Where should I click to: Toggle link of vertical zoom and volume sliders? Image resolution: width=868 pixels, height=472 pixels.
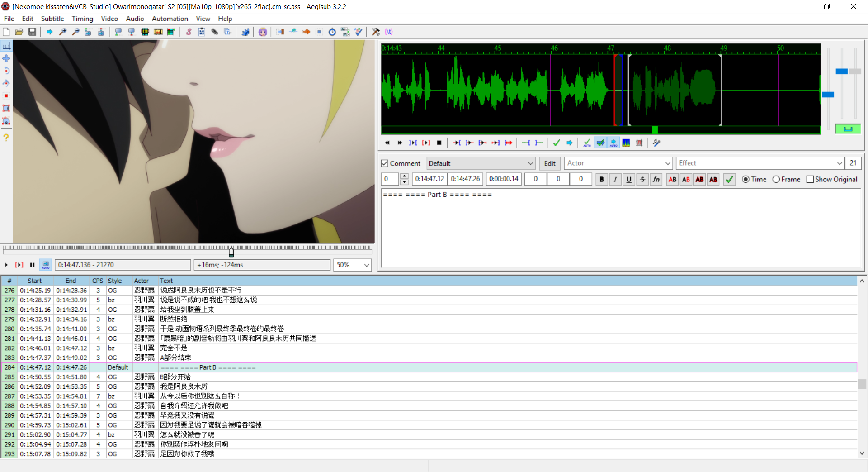click(848, 129)
